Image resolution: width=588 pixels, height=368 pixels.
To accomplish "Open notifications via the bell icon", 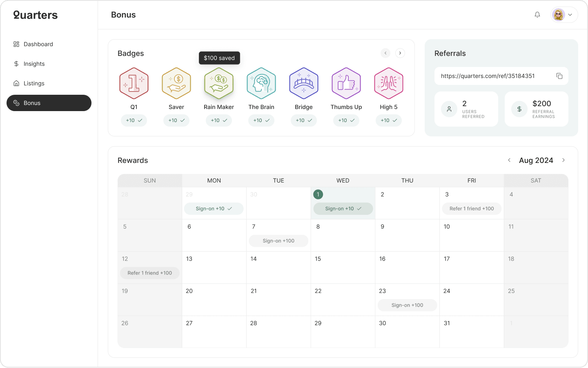I will 537,14.
